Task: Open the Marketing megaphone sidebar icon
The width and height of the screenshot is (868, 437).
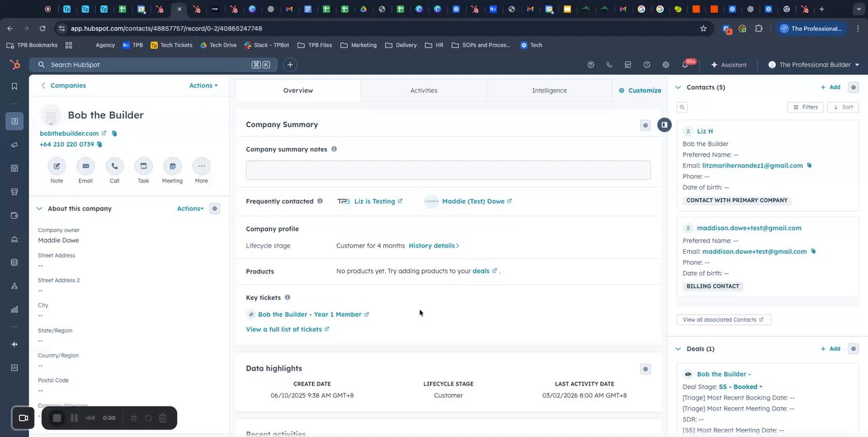Action: (14, 145)
